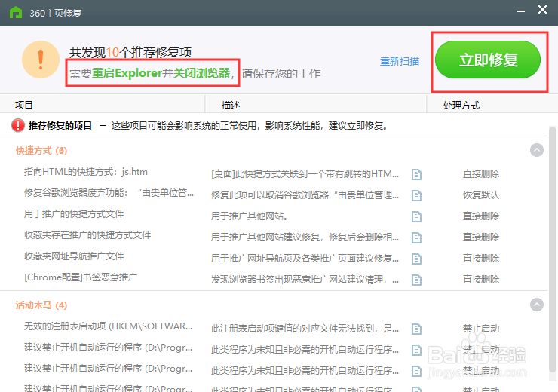This screenshot has height=392, width=558.
Task: Open details icon for row above Baidu watermark
Action: [416, 350]
